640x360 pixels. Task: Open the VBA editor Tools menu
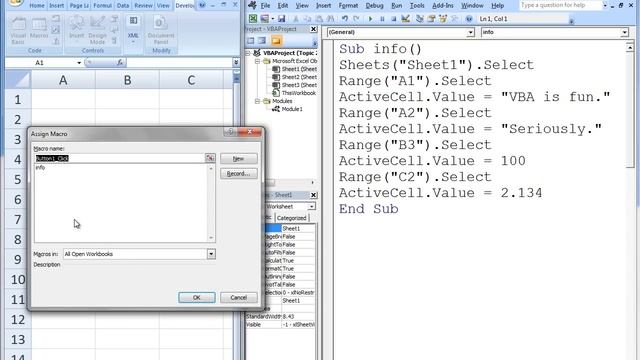click(417, 6)
